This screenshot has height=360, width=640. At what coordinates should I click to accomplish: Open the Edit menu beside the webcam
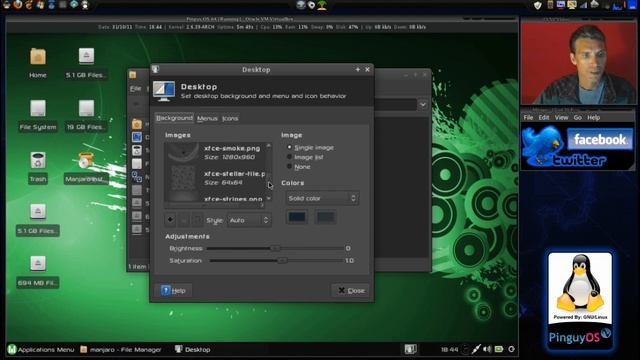pyautogui.click(x=544, y=118)
